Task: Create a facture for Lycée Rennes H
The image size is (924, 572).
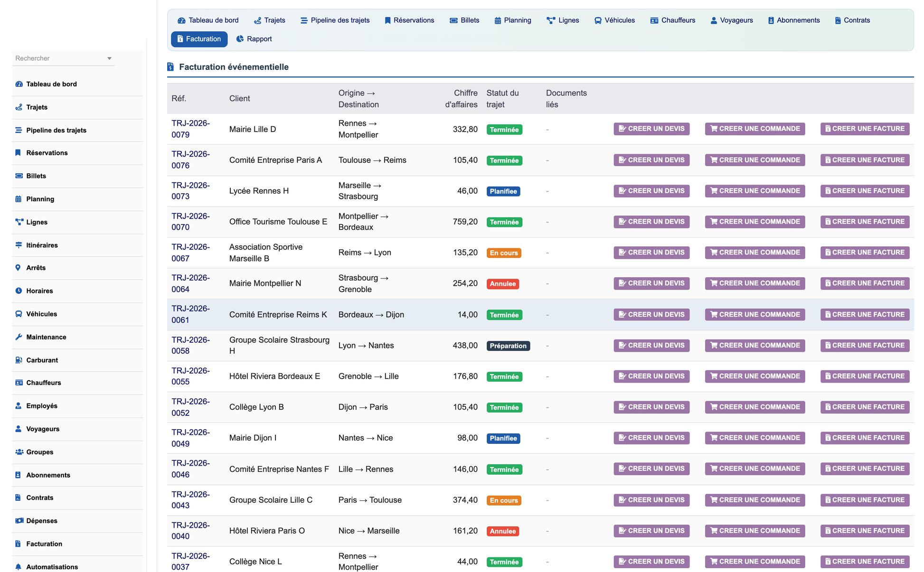Action: [x=865, y=191]
